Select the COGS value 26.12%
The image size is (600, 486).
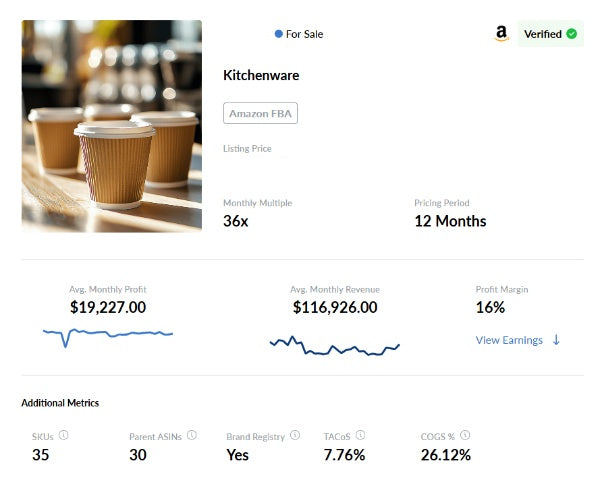[446, 455]
